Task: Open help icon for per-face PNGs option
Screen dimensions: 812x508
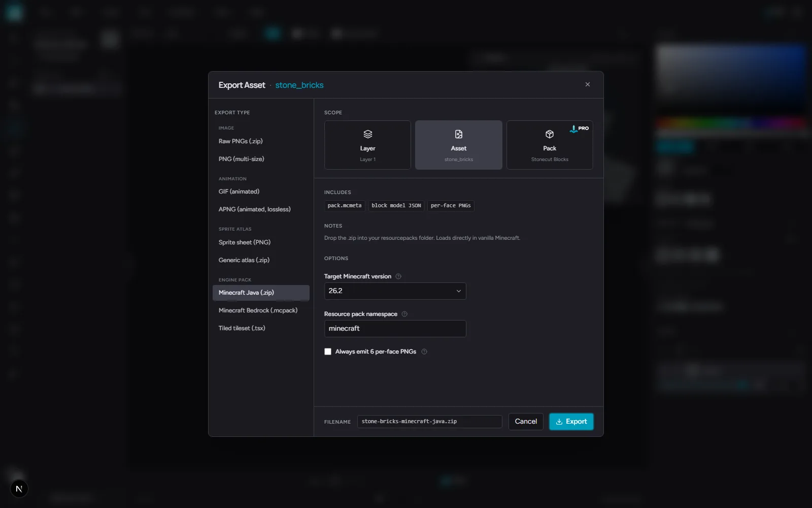Action: (x=424, y=352)
